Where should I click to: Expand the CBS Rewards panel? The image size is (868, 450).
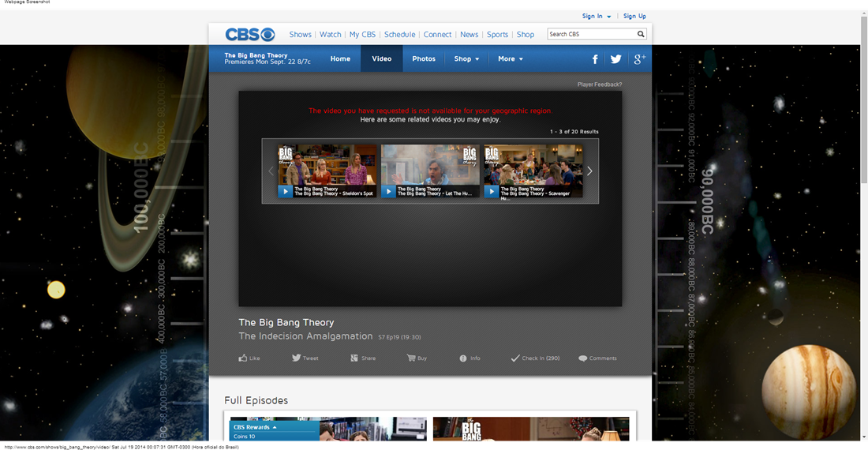click(x=255, y=427)
